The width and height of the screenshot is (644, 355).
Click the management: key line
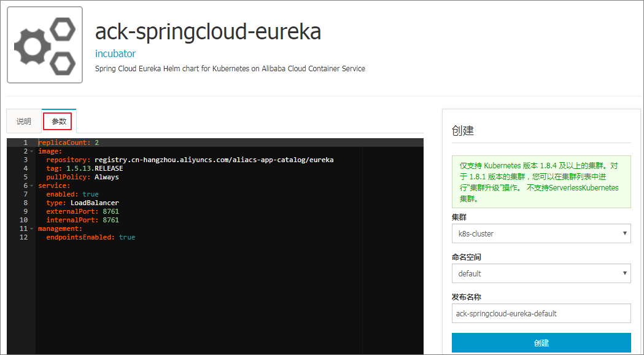[x=60, y=229]
